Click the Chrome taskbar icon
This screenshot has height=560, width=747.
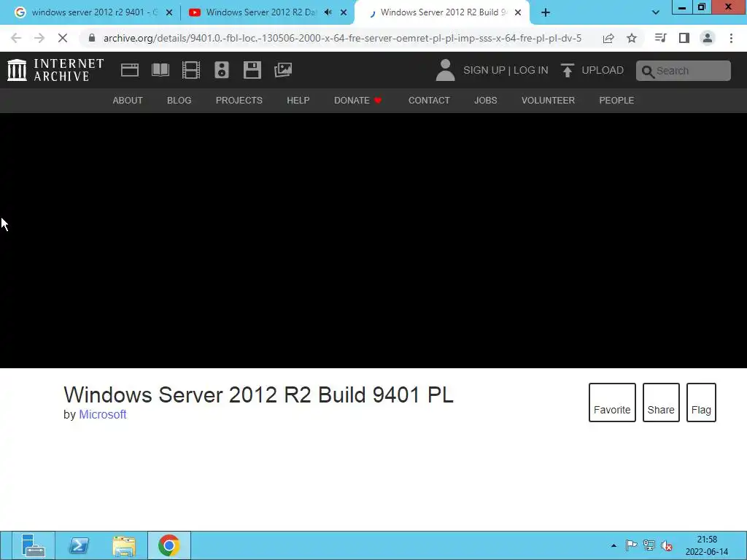[169, 545]
